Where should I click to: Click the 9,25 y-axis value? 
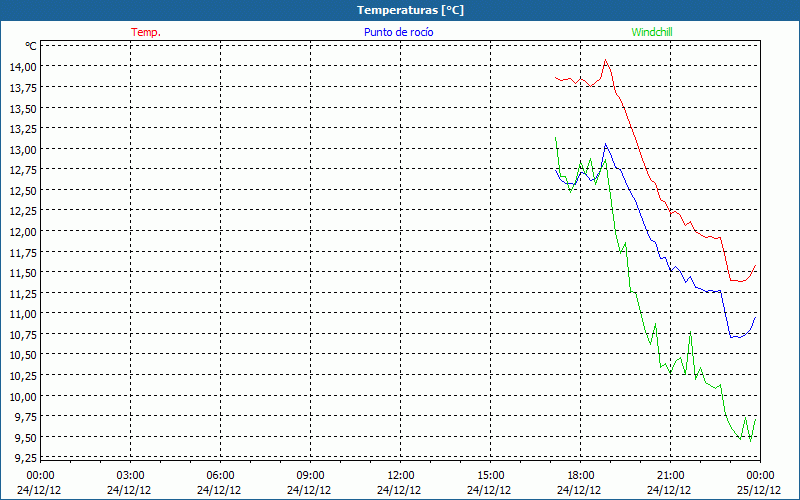coord(25,458)
